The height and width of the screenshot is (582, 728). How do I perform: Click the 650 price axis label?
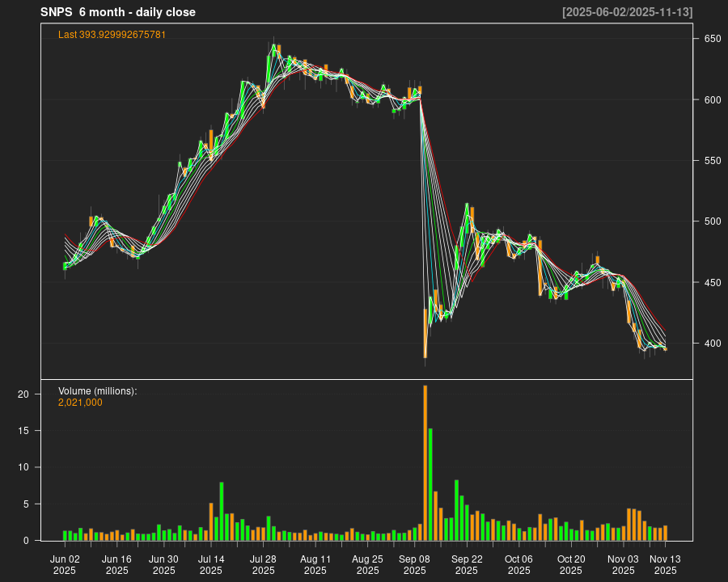[x=712, y=39]
